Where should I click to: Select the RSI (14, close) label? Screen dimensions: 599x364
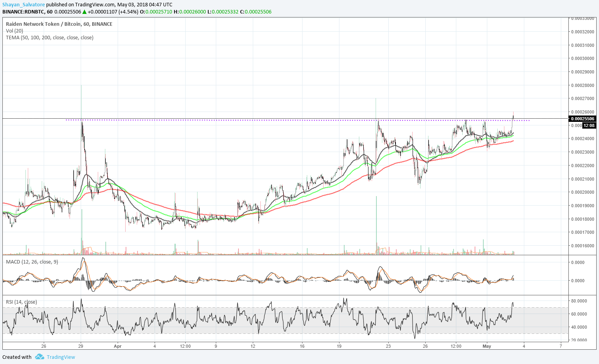click(x=21, y=302)
